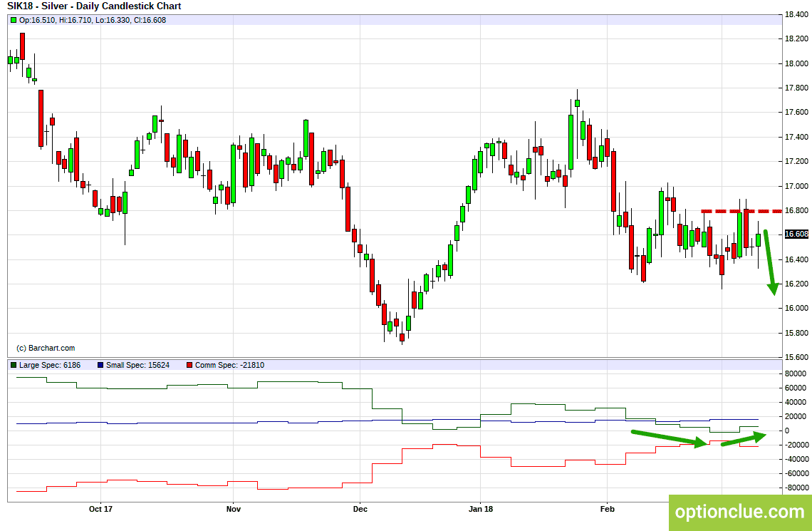Click the green swatch beside the OHLC readout
Image resolution: width=812 pixels, height=531 pixels.
coord(13,20)
